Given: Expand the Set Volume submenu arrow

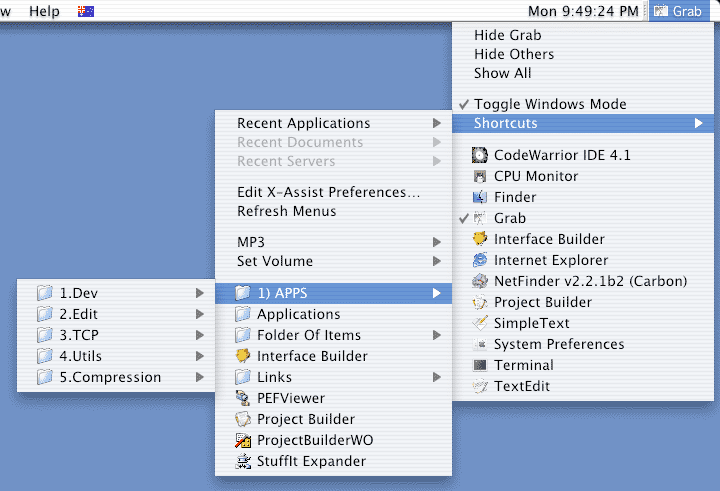Looking at the screenshot, I should click(x=436, y=261).
